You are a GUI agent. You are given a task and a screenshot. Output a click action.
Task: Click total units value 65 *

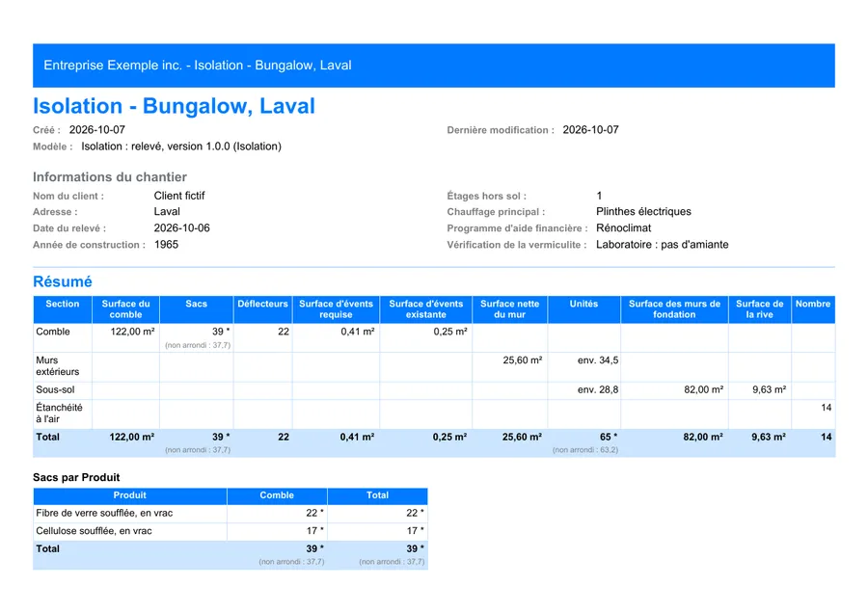tap(609, 437)
